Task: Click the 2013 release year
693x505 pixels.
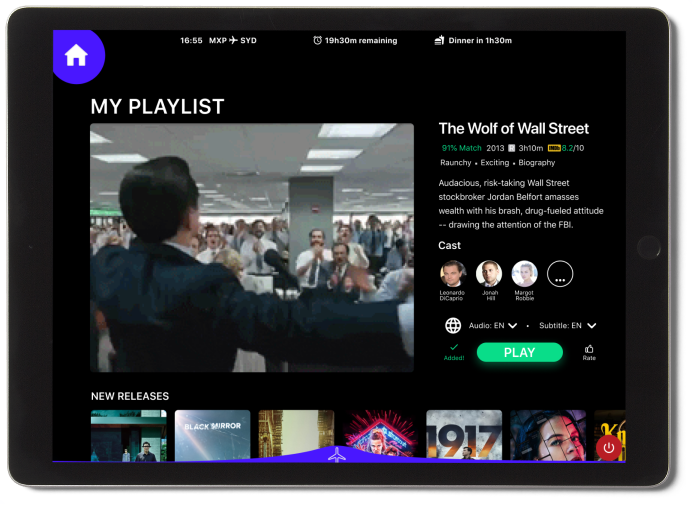Action: coord(495,148)
